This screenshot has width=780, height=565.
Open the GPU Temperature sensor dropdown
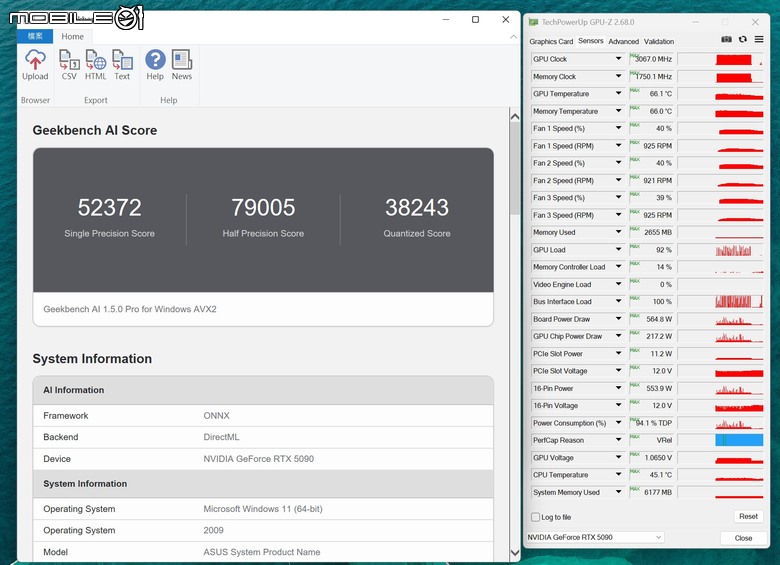tap(618, 94)
